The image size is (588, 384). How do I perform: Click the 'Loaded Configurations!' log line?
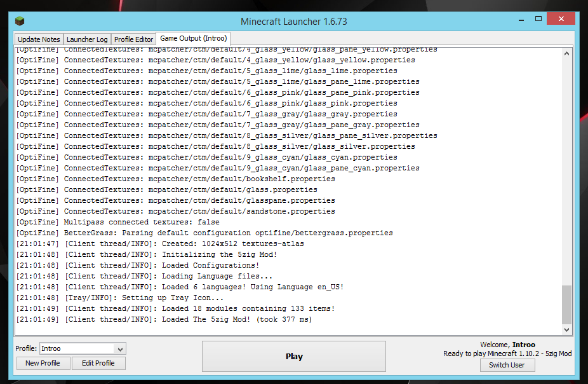(138, 265)
